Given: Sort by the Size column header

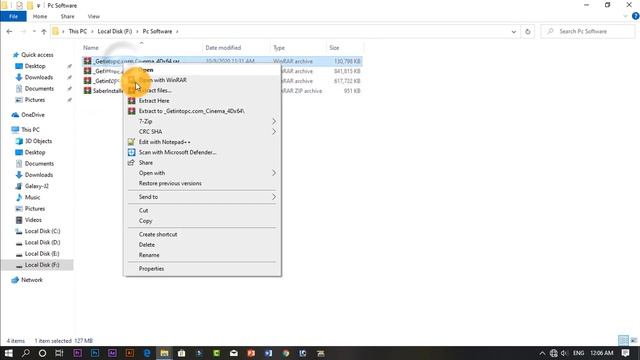Looking at the screenshot, I should (334, 48).
